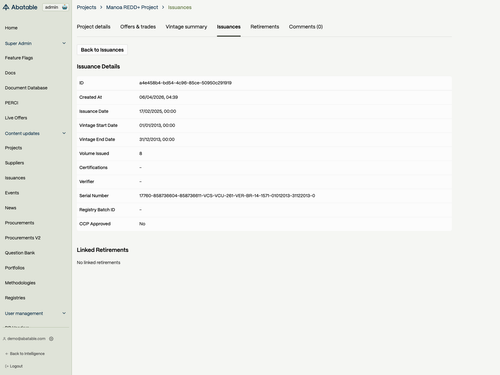Open Projects in the sidebar

pyautogui.click(x=13, y=148)
